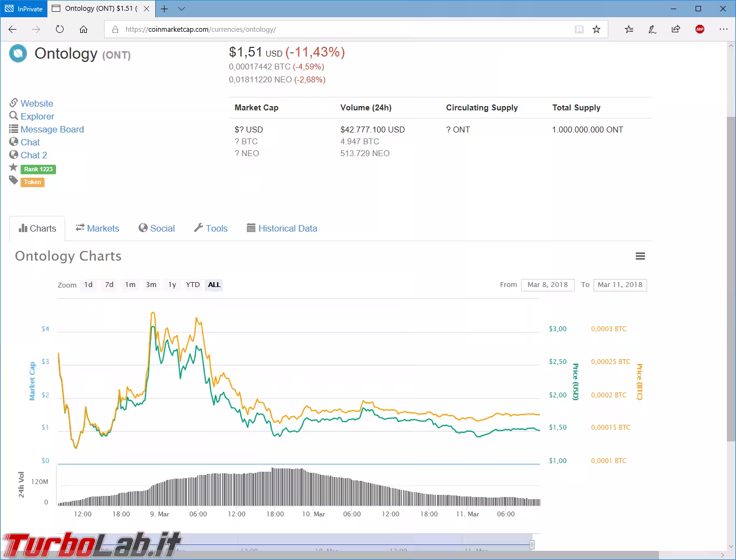Screen dimensions: 736x560
Task: Click the favorites star in address bar
Action: point(596,30)
